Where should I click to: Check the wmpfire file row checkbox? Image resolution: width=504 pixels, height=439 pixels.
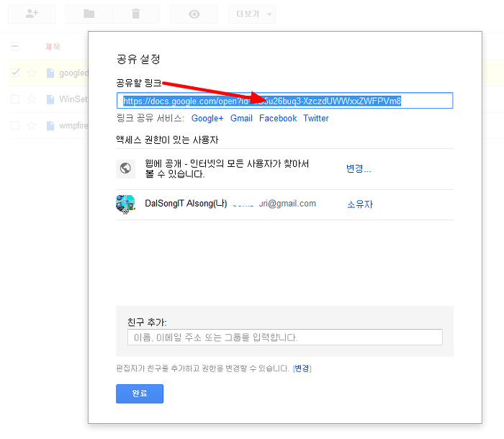15,125
